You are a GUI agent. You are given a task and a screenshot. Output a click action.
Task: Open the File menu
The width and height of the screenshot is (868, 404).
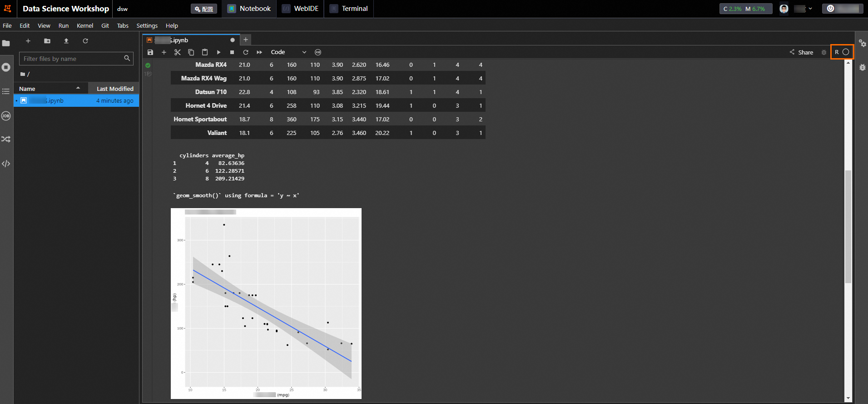coord(7,25)
